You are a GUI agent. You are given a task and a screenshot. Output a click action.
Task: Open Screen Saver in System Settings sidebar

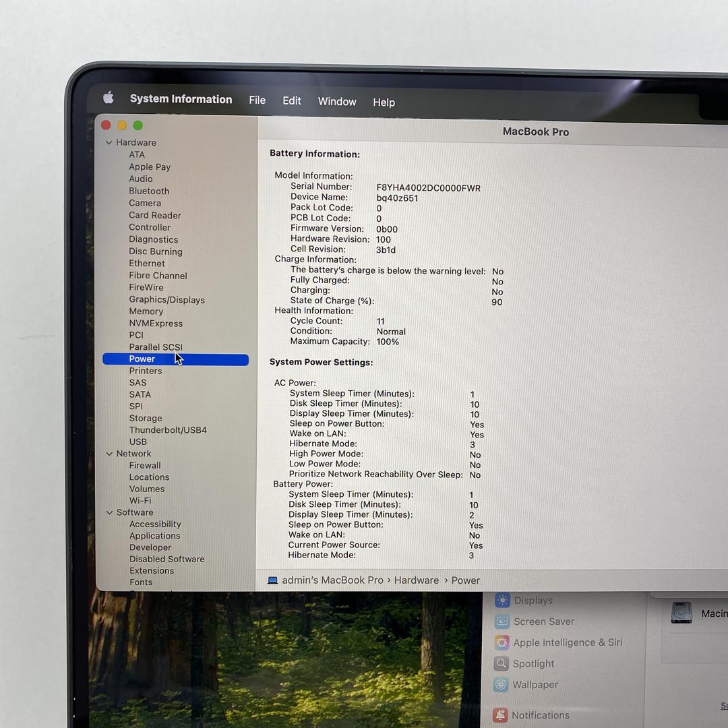535,621
